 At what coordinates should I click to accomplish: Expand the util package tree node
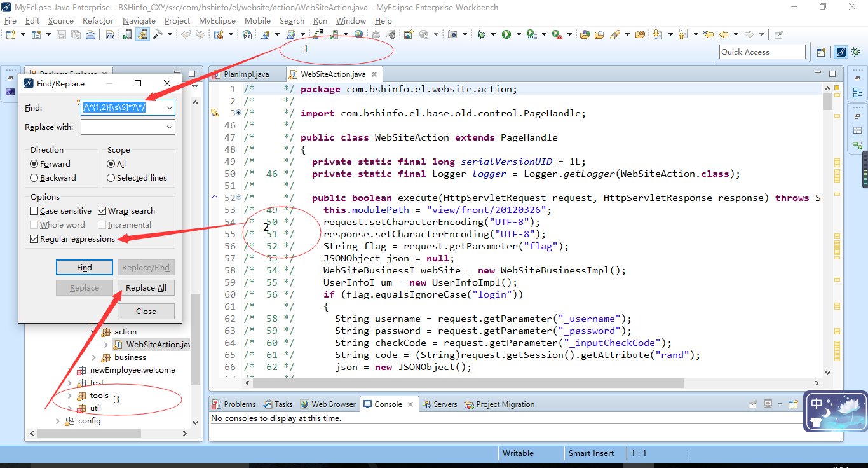pos(71,408)
